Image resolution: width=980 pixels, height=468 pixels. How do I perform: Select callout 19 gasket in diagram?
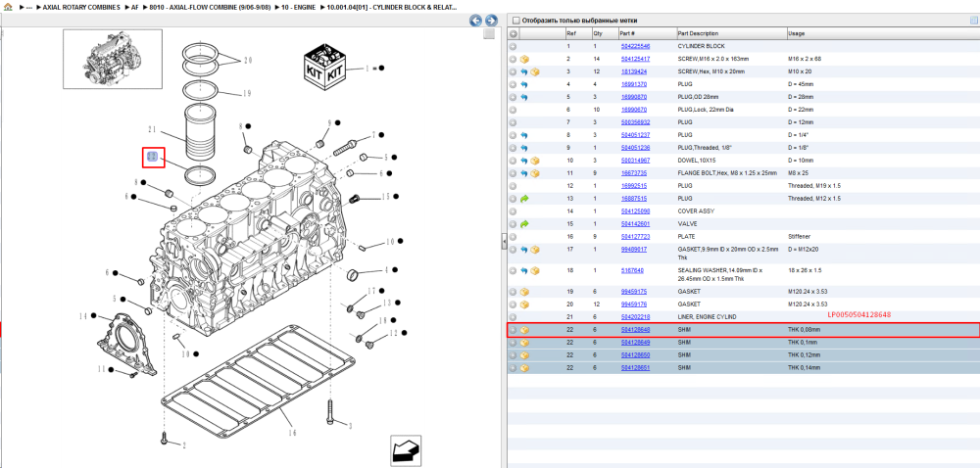247,94
